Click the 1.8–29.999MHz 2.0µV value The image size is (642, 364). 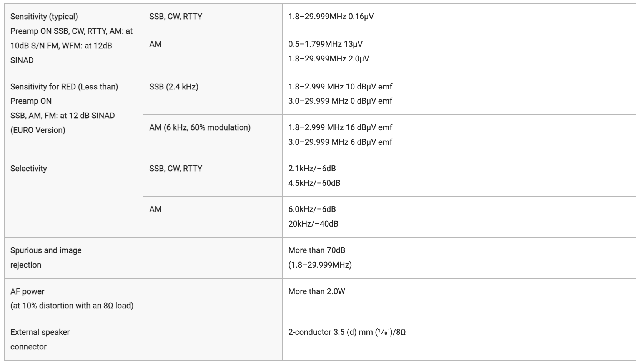329,59
